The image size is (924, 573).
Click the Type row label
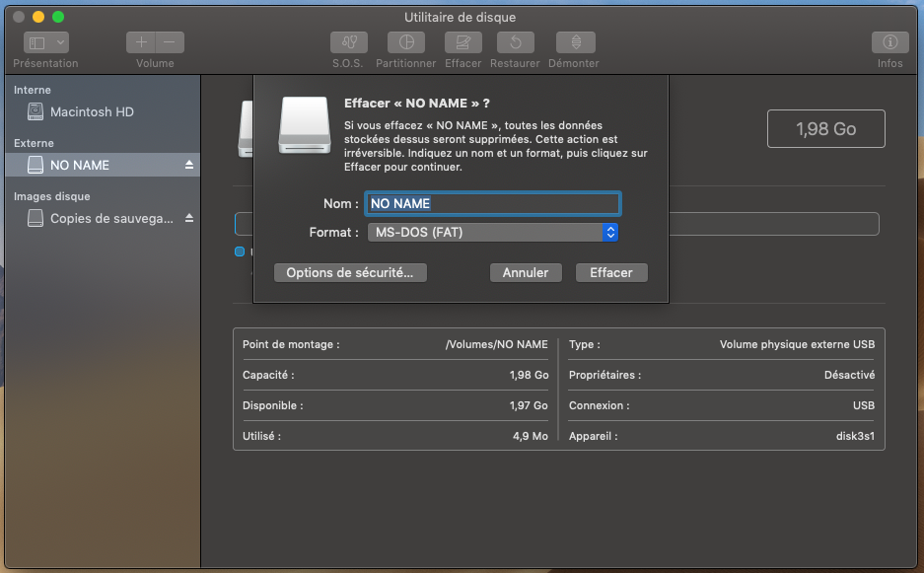[x=585, y=344]
